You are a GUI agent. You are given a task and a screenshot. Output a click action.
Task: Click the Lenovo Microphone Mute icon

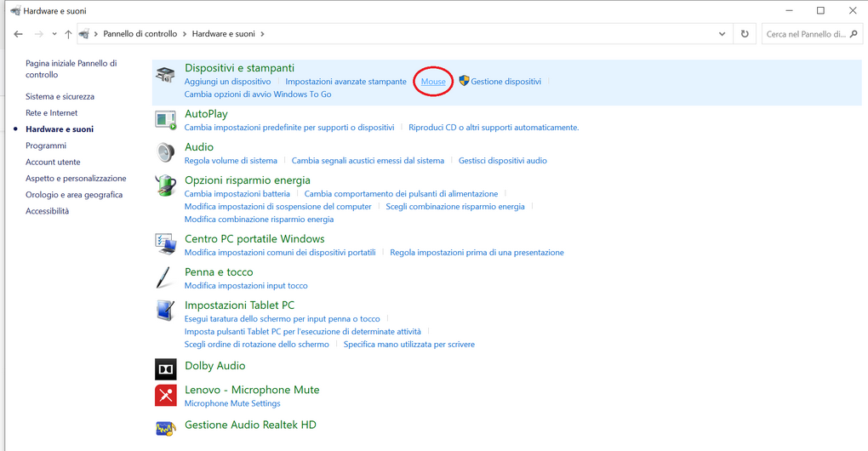click(166, 395)
